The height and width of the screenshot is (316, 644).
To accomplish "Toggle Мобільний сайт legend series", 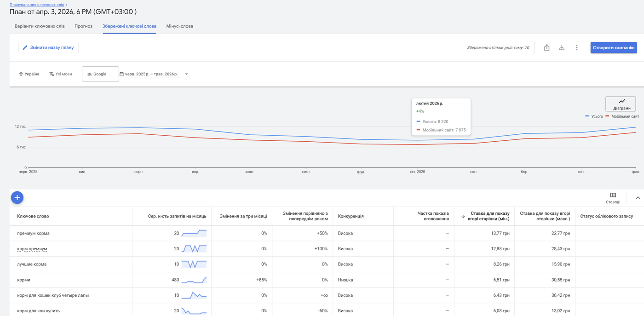I will click(622, 116).
